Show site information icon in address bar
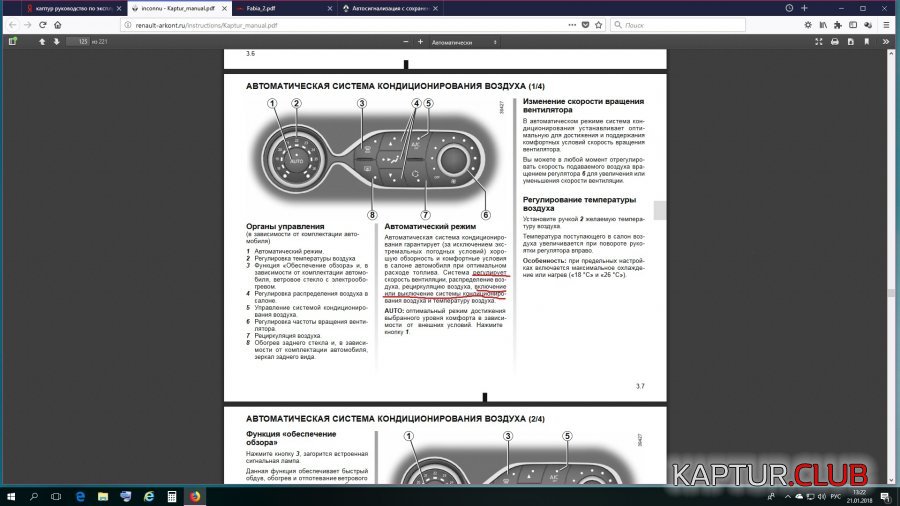This screenshot has width=900, height=506. point(128,25)
